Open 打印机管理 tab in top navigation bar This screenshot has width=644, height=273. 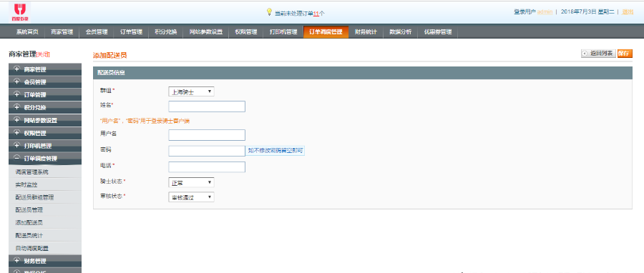(x=283, y=32)
